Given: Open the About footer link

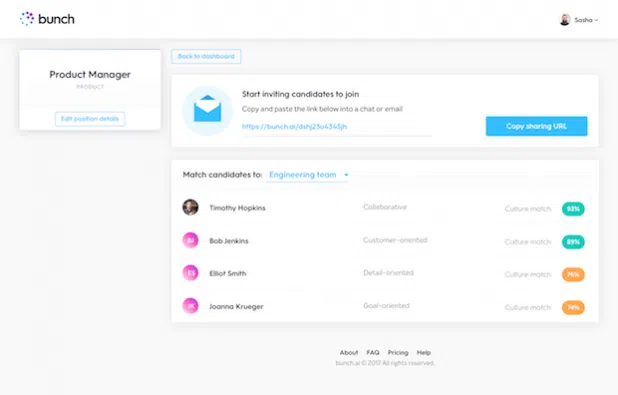Looking at the screenshot, I should coord(349,352).
